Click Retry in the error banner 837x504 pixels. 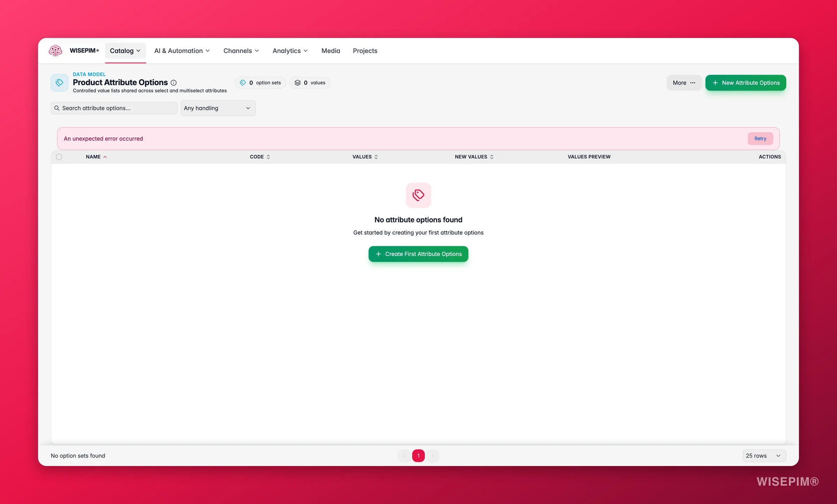tap(760, 138)
